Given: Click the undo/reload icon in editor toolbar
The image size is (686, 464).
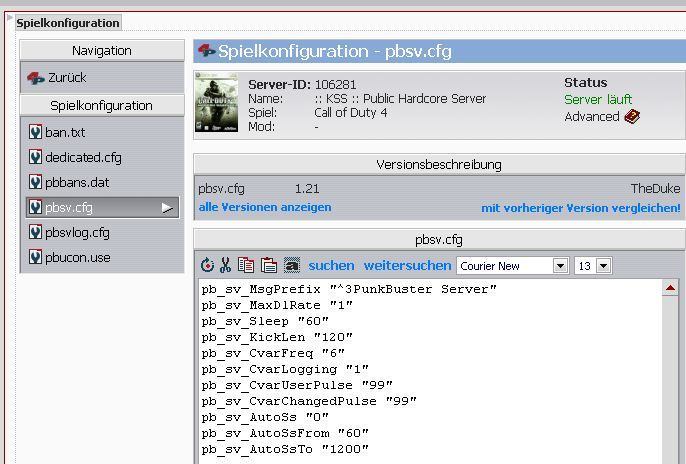Looking at the screenshot, I should 207,265.
